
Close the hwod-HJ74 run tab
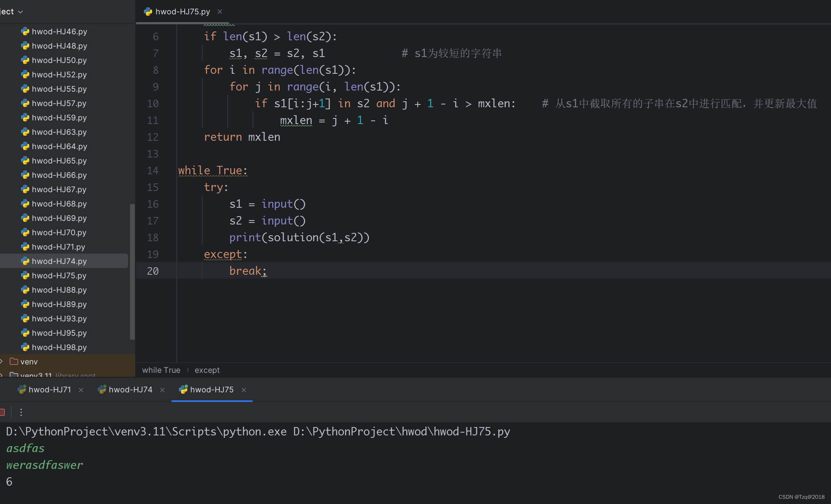point(162,390)
